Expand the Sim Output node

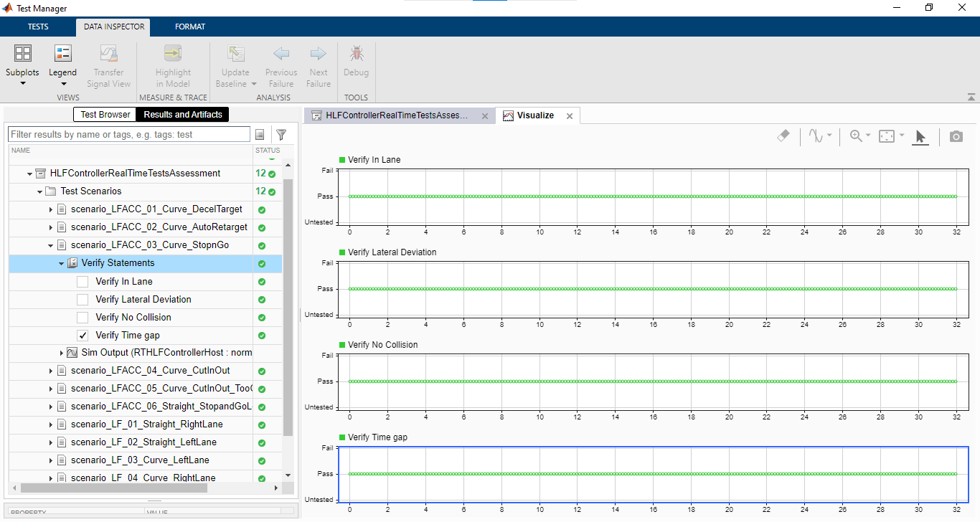(61, 353)
